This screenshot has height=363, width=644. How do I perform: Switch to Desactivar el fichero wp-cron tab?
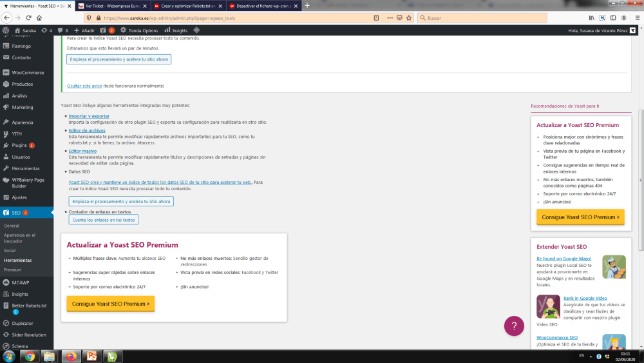point(263,6)
